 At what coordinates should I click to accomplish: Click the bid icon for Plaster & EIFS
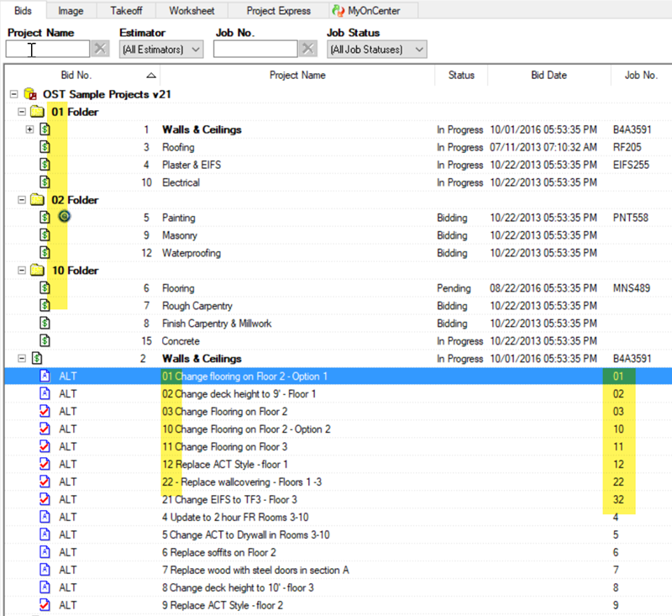(45, 165)
